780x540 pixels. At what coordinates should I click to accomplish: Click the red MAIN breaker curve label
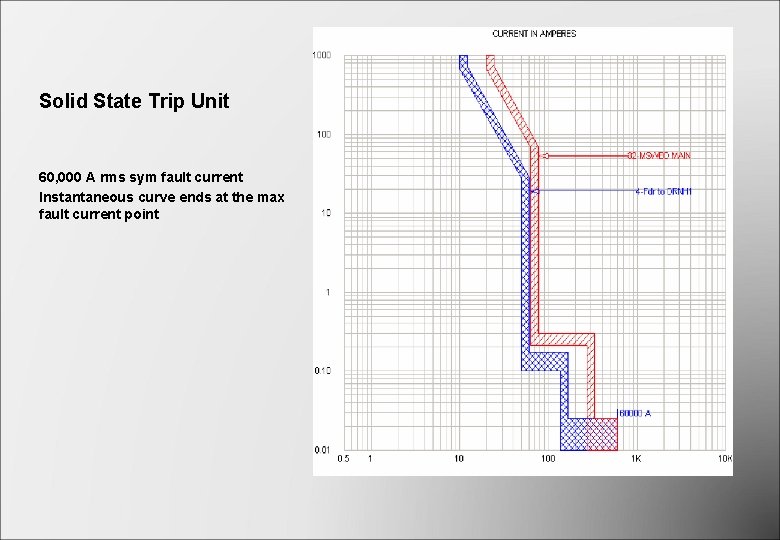[659, 156]
